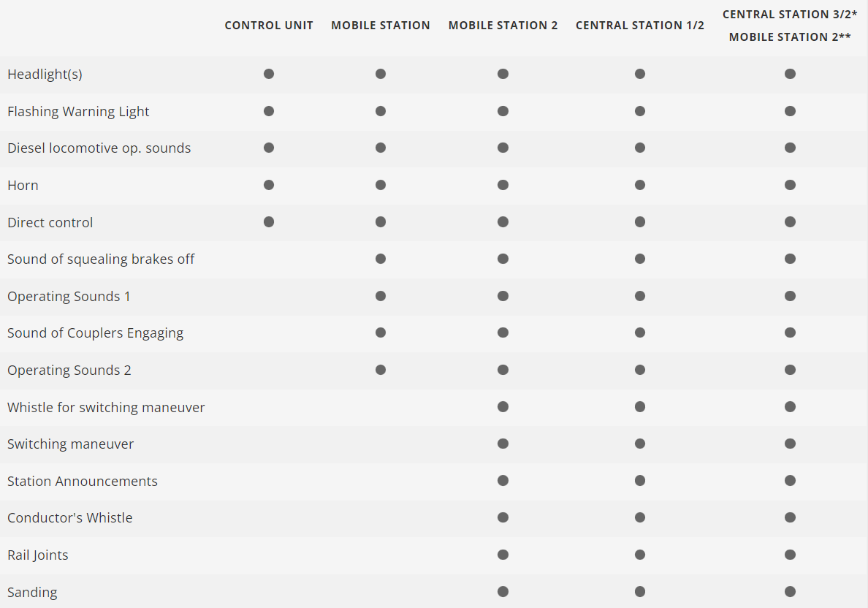This screenshot has height=608, width=868.
Task: Select the Control Unit column header
Action: pos(269,26)
